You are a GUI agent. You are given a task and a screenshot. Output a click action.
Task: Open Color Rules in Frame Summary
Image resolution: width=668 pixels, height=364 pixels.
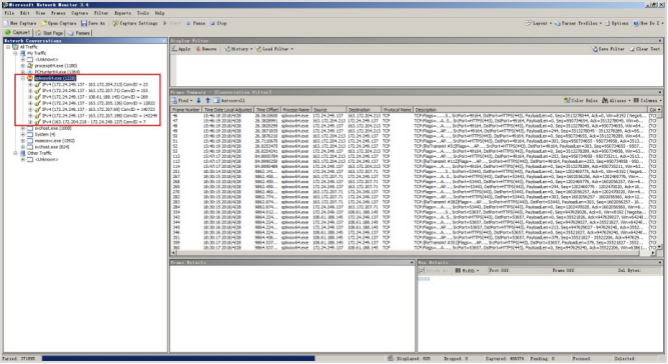[581, 101]
